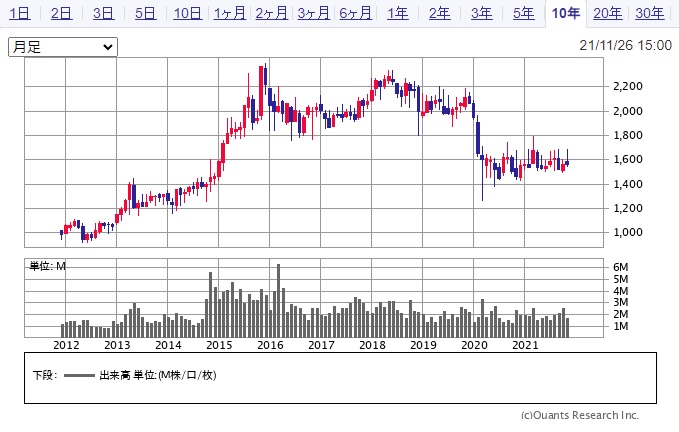Click the 1,400 price axis label
679x432 pixels.
point(627,184)
